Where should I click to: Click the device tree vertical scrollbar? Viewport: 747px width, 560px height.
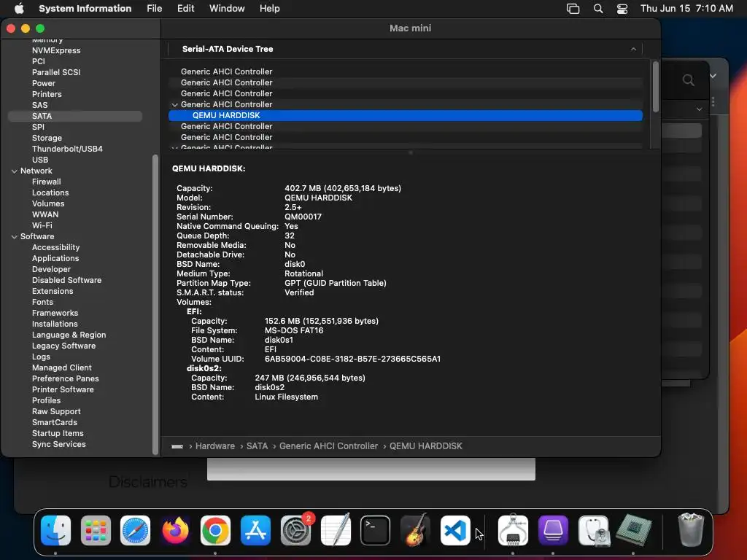click(x=656, y=87)
